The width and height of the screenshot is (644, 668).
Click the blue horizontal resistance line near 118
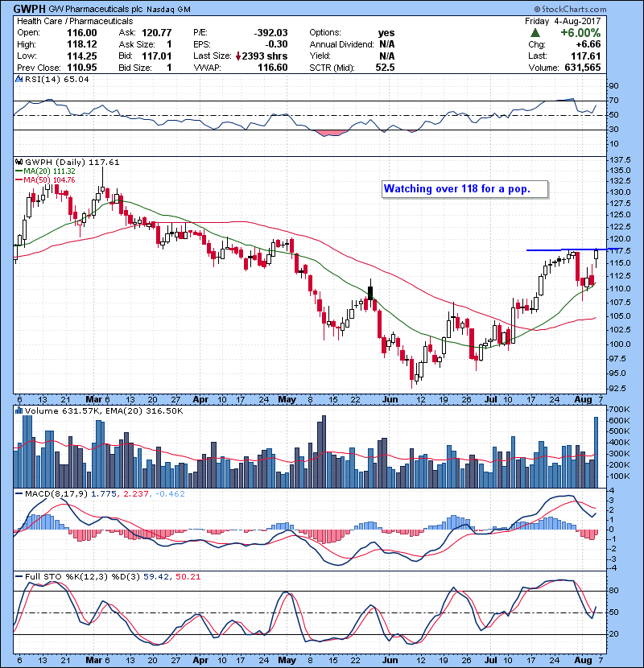(x=572, y=249)
